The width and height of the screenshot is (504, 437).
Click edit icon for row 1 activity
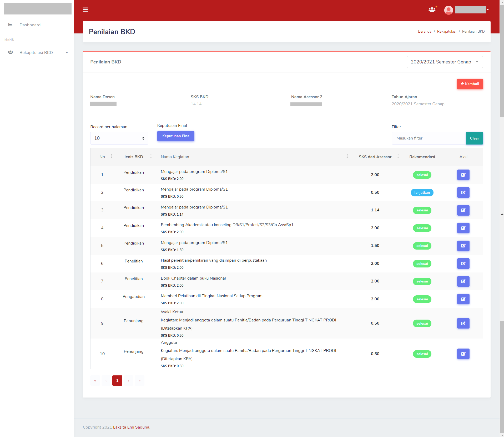point(463,175)
